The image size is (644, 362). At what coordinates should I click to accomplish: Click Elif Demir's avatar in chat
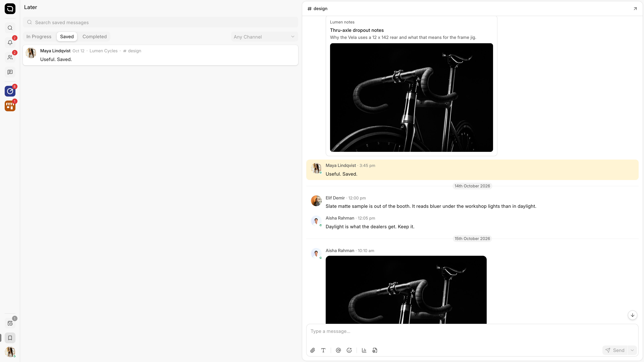coord(316,201)
